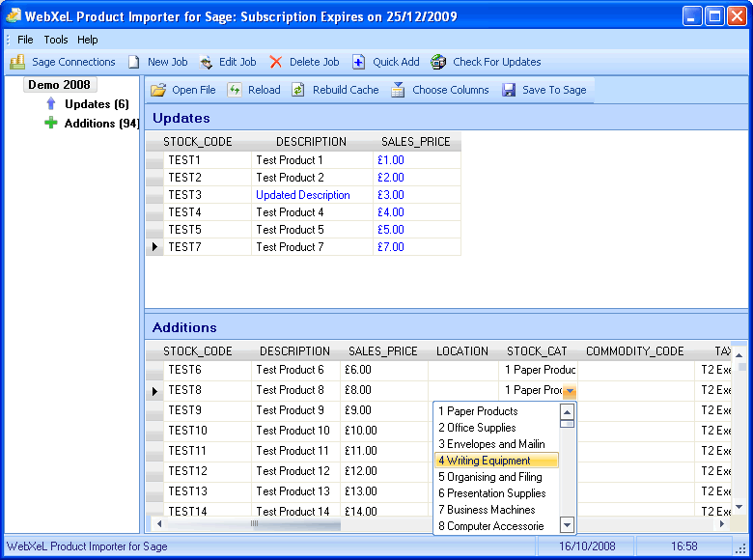Click the Choose Columns icon
The image size is (753, 560).
pos(398,90)
